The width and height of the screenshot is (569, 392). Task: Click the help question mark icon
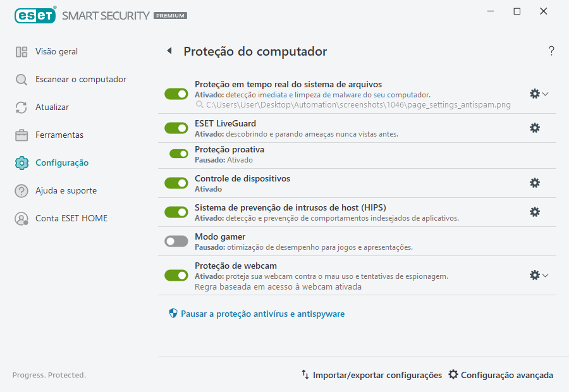pos(551,51)
